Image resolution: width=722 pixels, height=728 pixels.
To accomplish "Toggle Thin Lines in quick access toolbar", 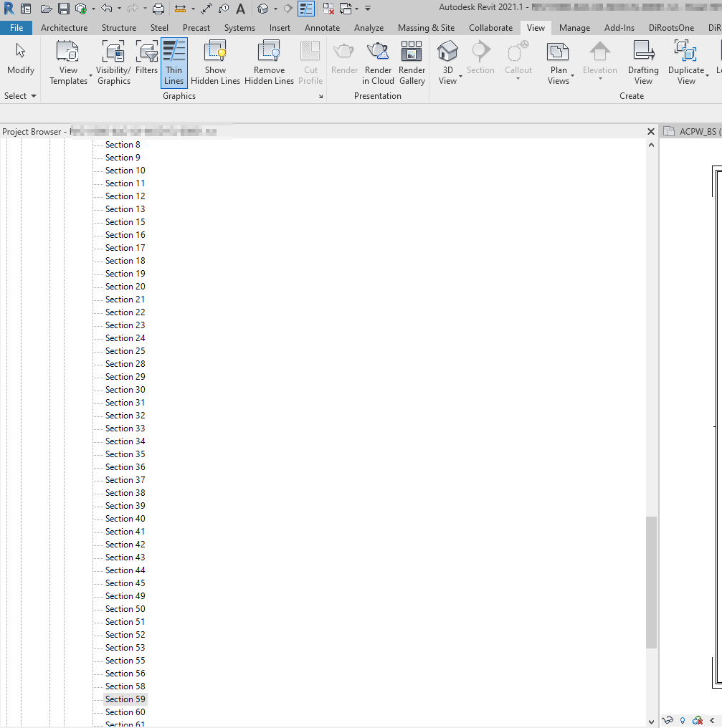I will click(x=306, y=9).
